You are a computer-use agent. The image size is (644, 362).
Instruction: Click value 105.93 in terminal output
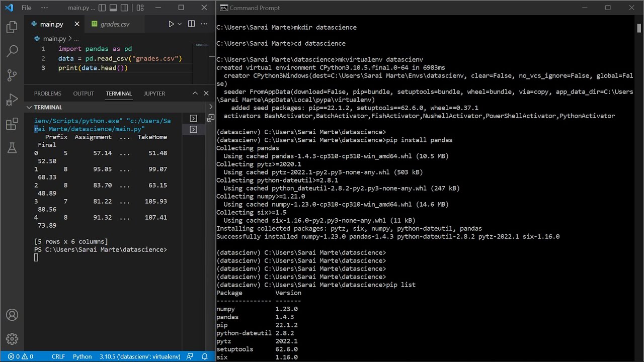156,201
